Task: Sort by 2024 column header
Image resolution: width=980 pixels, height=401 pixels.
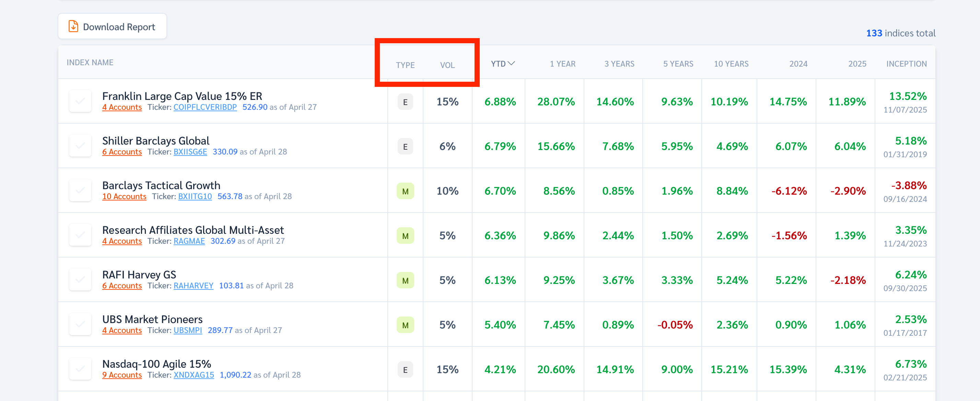Action: [x=798, y=64]
